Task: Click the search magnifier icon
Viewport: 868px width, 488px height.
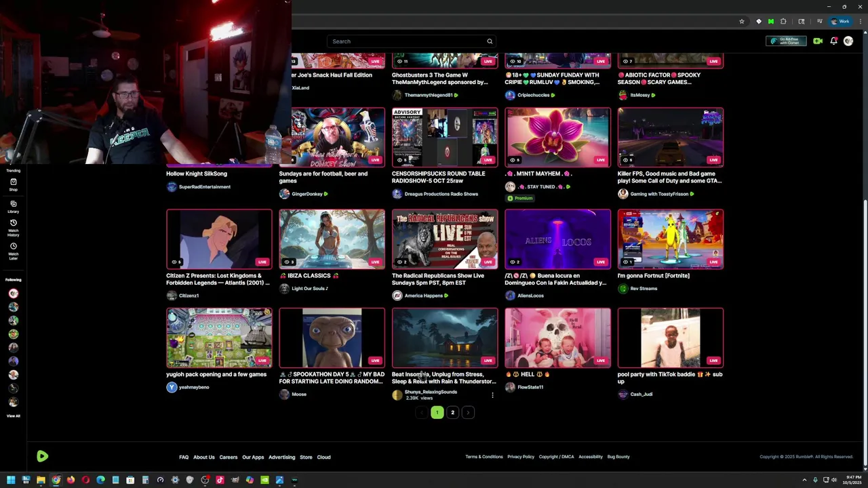Action: [x=490, y=41]
